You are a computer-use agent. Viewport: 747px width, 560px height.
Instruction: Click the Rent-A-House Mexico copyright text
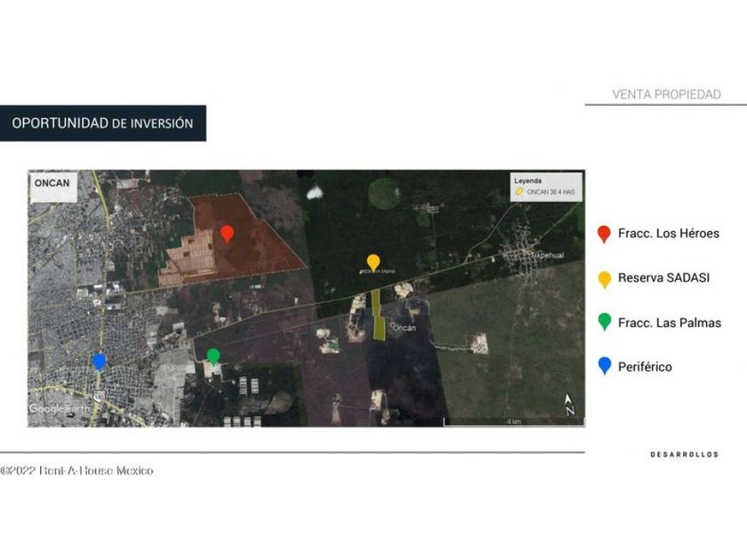(x=77, y=470)
